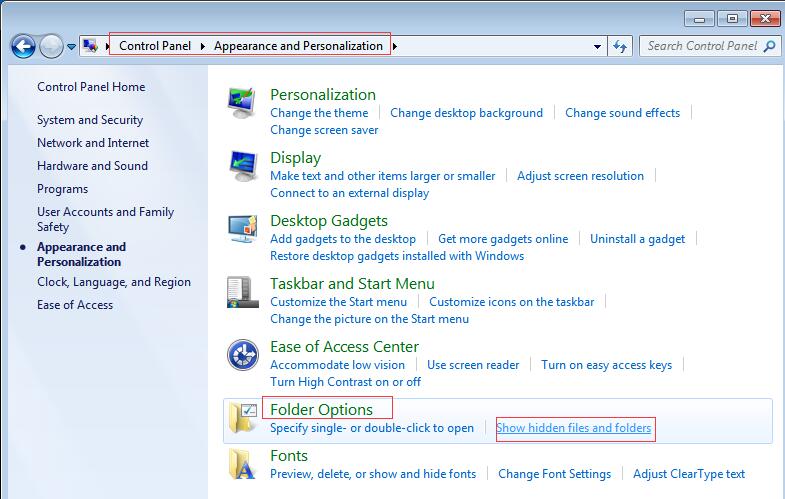Open the Ease of Access Center icon
The image size is (785, 499).
[243, 355]
